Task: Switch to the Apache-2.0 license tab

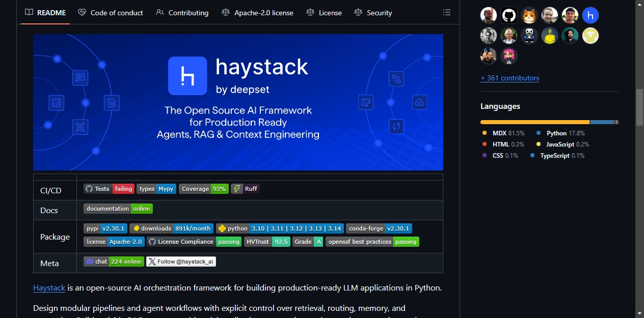Action: tap(258, 12)
